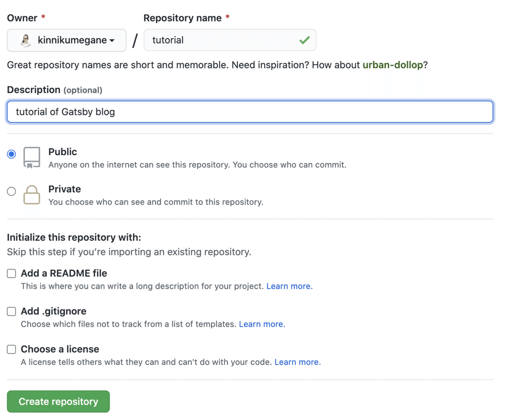The image size is (505, 420).
Task: Focus the Repository name field containing tutorial
Action: [x=223, y=40]
